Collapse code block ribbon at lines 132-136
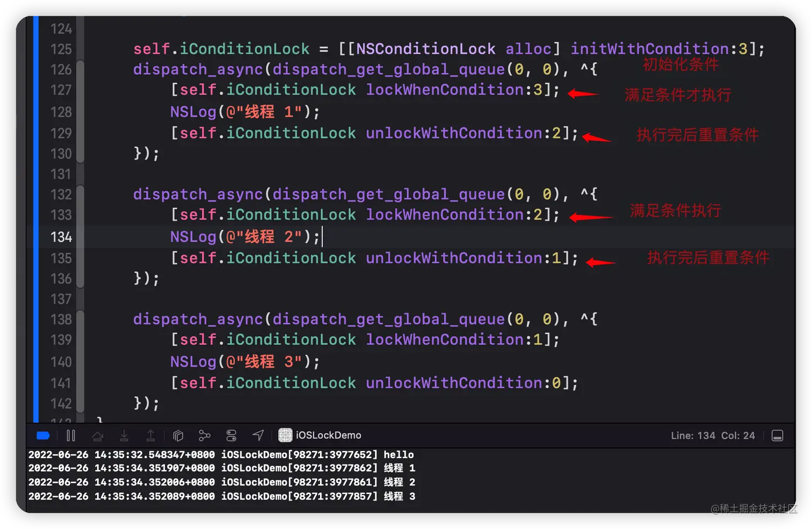Viewport: 812px width, 529px height. click(x=81, y=236)
